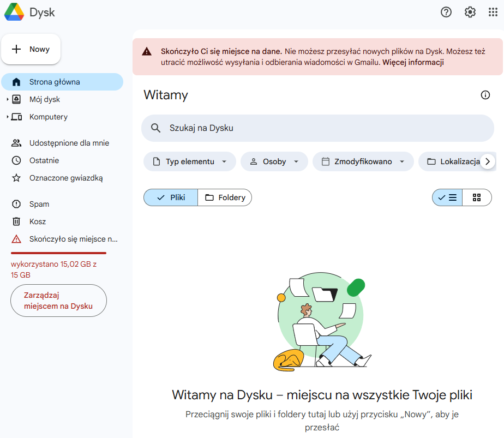Click the Szukaj na Dysku search field

[x=317, y=128]
